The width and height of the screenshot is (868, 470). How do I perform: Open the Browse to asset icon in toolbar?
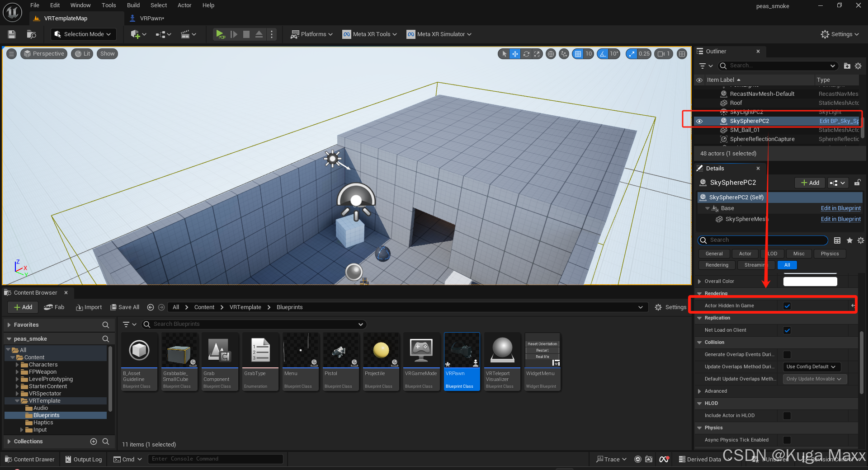coord(31,34)
